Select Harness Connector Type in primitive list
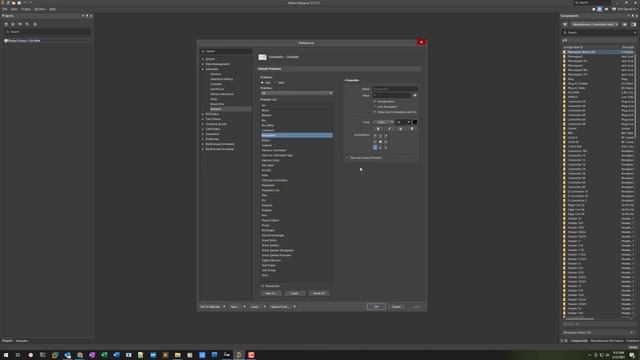Viewport: 640px width, 360px height. click(277, 156)
